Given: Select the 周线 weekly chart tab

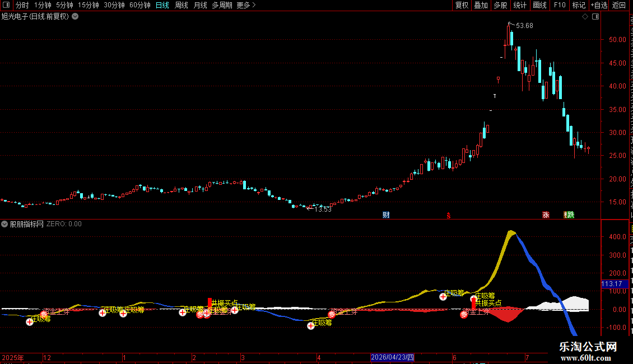Looking at the screenshot, I should (181, 5).
